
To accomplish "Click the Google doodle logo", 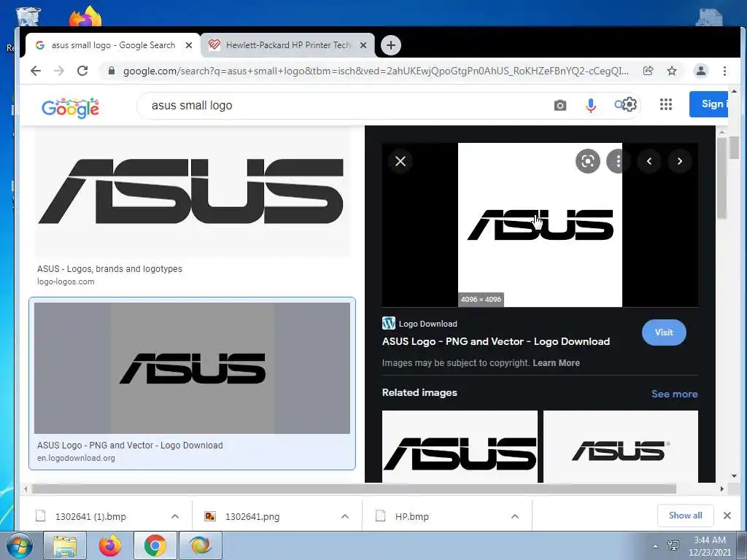I will (x=71, y=108).
